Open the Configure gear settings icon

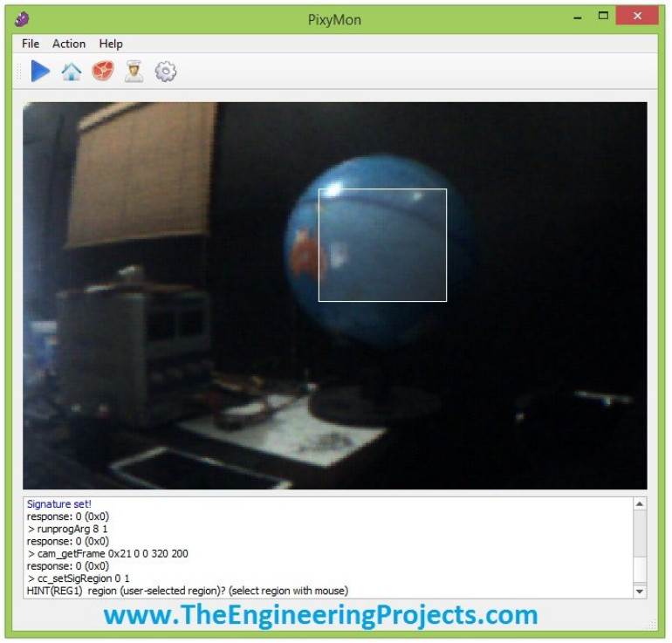click(165, 72)
